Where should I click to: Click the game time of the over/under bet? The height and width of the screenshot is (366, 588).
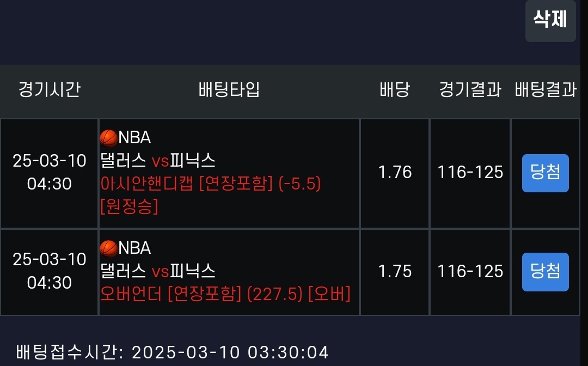coord(50,271)
